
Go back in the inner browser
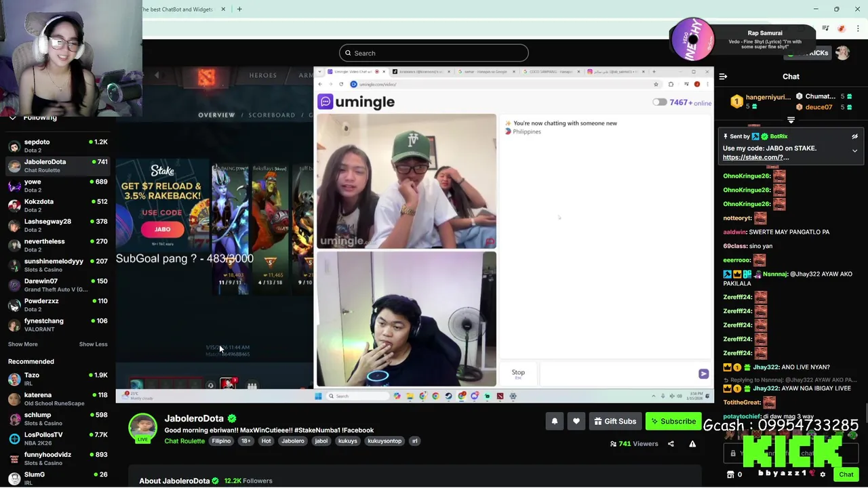tap(321, 84)
